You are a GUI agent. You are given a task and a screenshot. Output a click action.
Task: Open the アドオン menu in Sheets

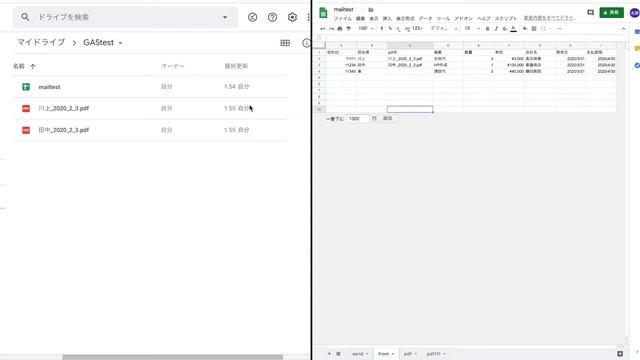coord(464,18)
